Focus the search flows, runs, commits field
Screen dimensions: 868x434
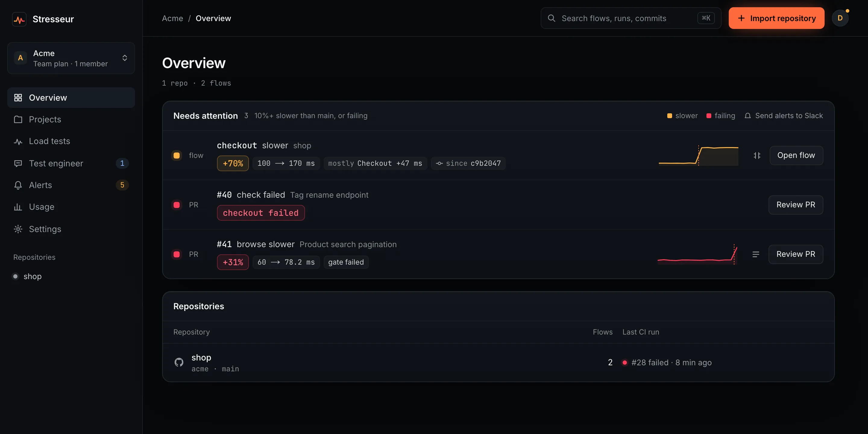click(631, 18)
